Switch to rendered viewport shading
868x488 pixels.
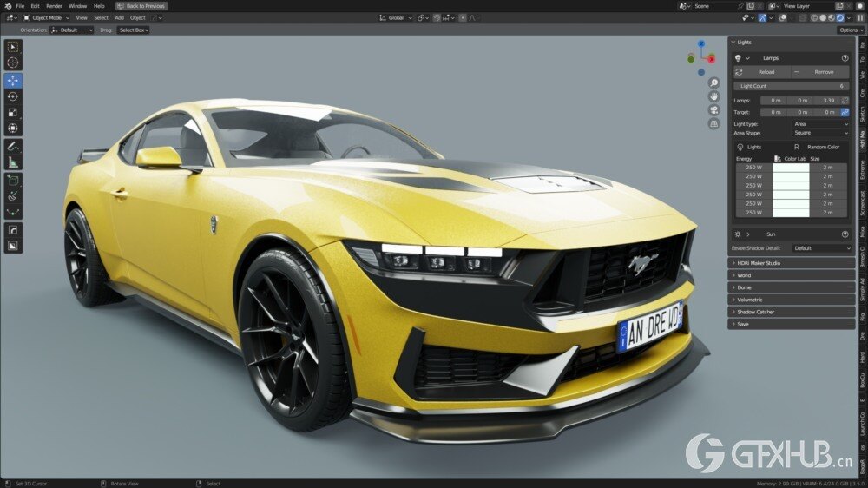tap(839, 17)
